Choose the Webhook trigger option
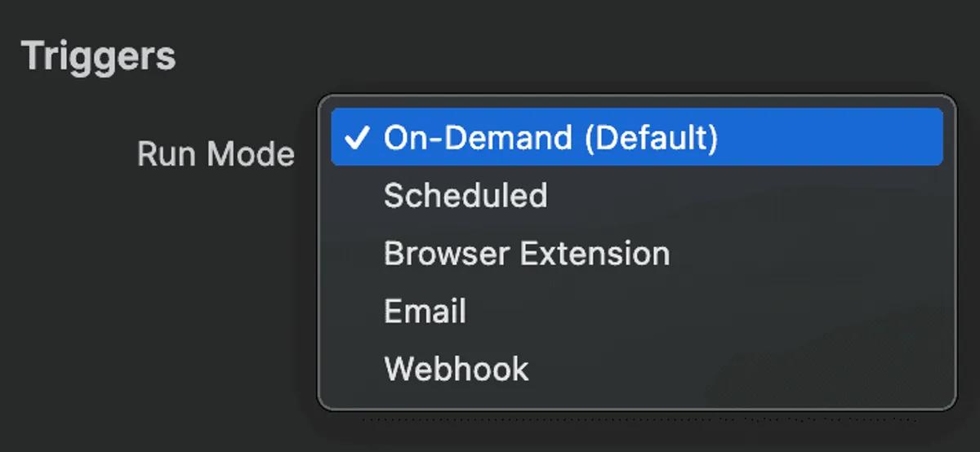 [x=457, y=370]
